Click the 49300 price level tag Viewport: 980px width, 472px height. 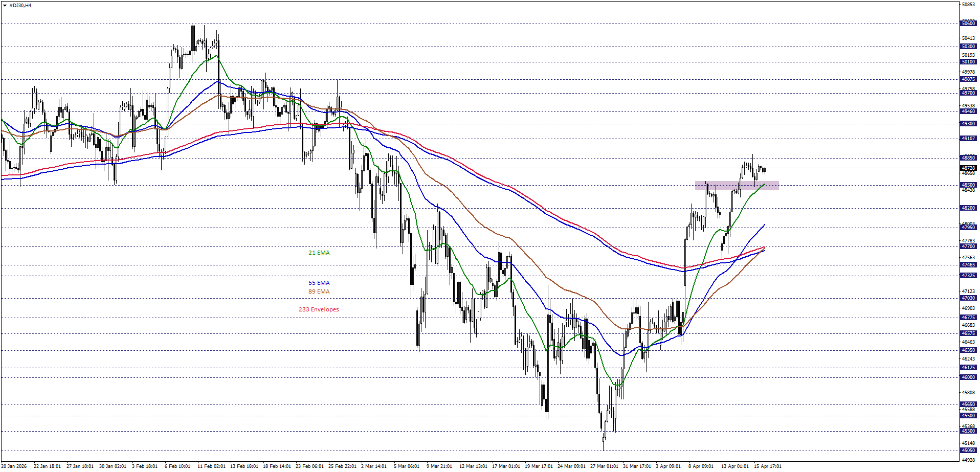968,124
